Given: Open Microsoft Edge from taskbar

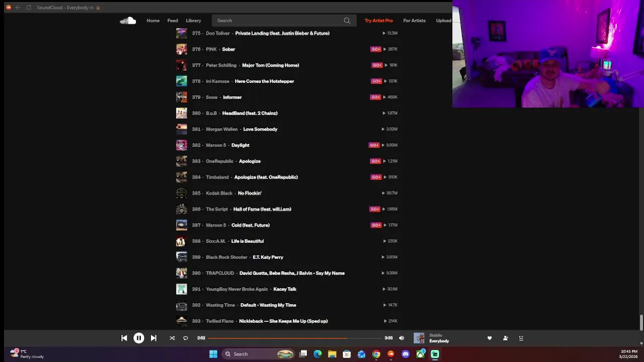Looking at the screenshot, I should click(317, 354).
